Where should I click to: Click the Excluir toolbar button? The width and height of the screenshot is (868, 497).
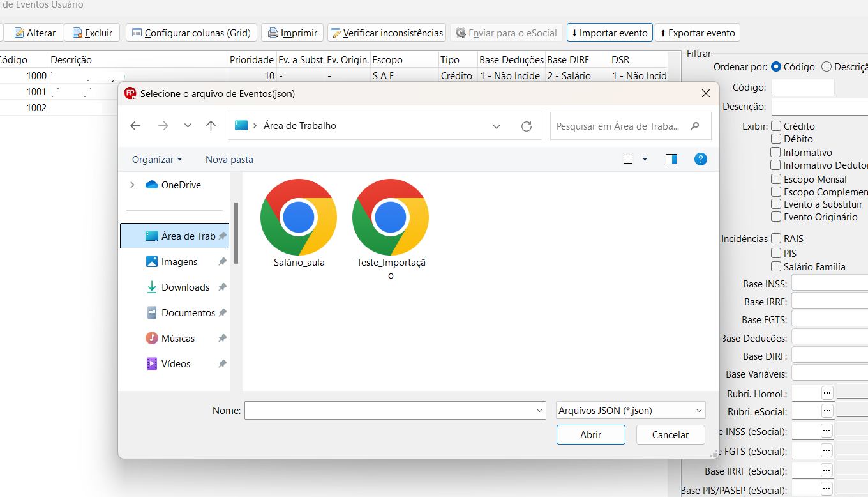pos(93,33)
